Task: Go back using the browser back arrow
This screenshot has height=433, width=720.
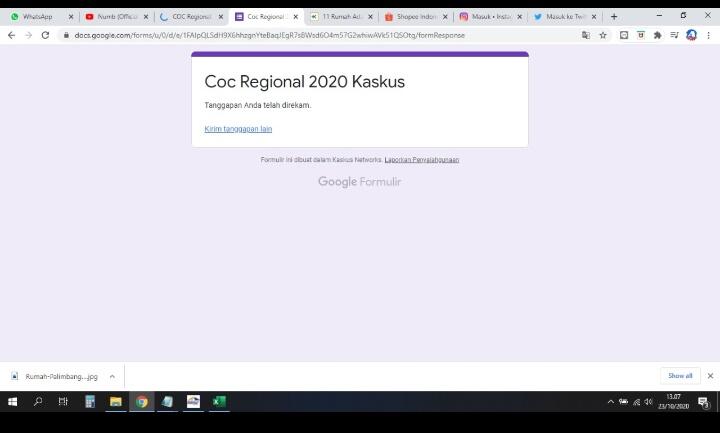Action: point(11,35)
